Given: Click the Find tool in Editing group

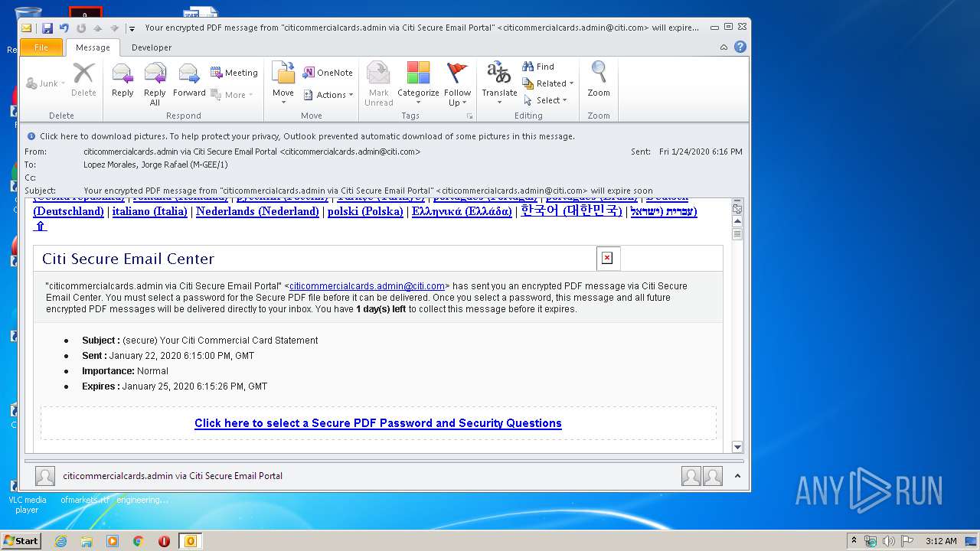Looking at the screenshot, I should point(538,67).
